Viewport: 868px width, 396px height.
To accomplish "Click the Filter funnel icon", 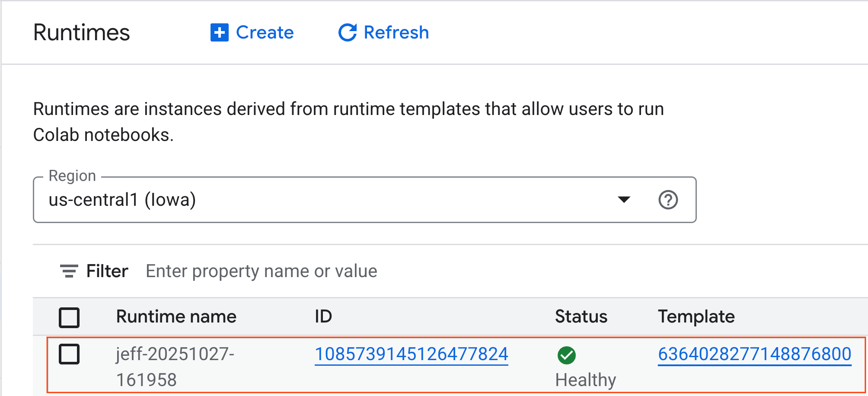I will click(x=69, y=271).
